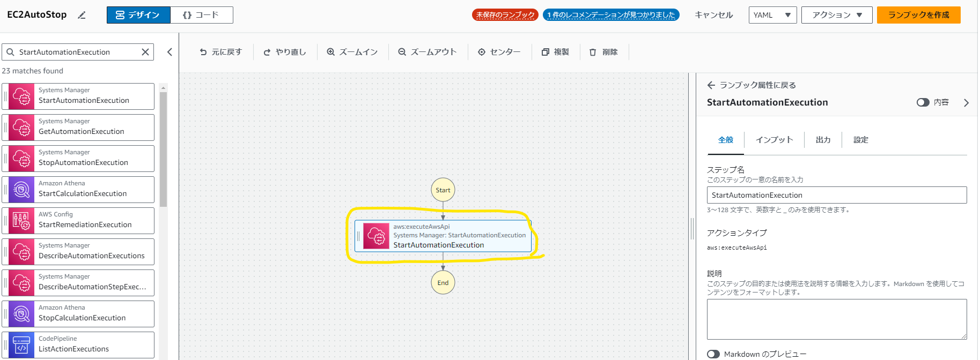Click the キャンセル cancel button

pyautogui.click(x=713, y=15)
